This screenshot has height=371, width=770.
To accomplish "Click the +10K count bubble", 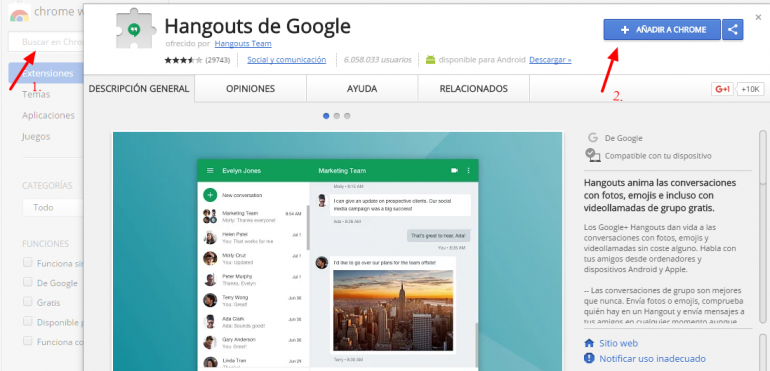I will [750, 89].
